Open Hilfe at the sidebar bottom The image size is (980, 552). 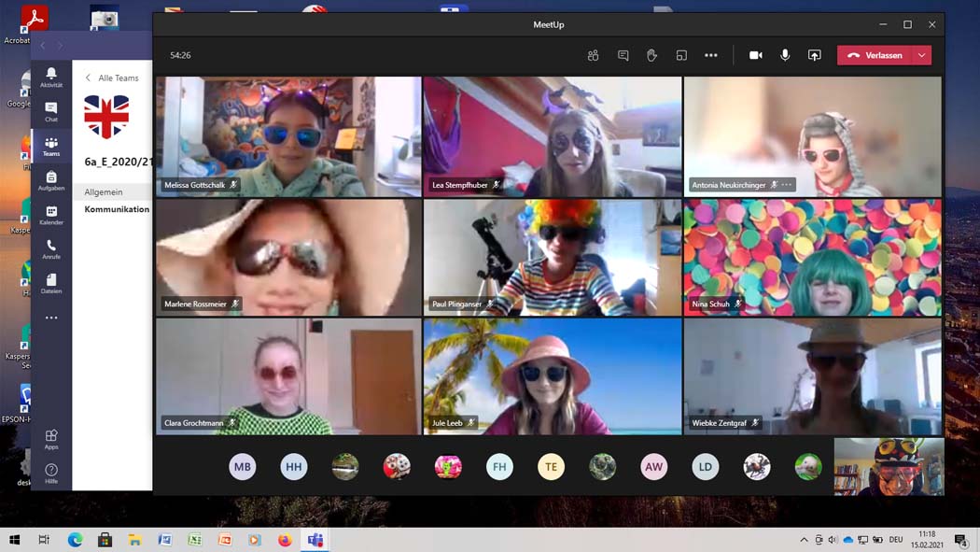pyautogui.click(x=51, y=474)
